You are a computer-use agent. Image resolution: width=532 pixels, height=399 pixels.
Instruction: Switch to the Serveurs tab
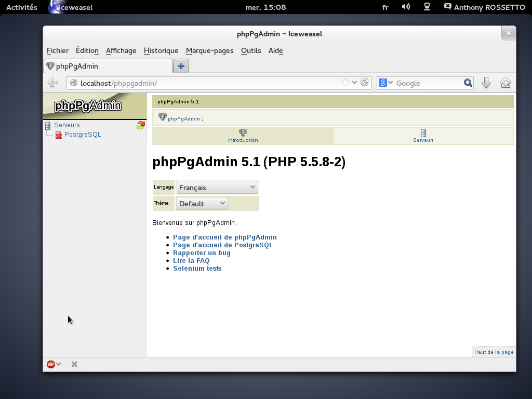point(423,136)
